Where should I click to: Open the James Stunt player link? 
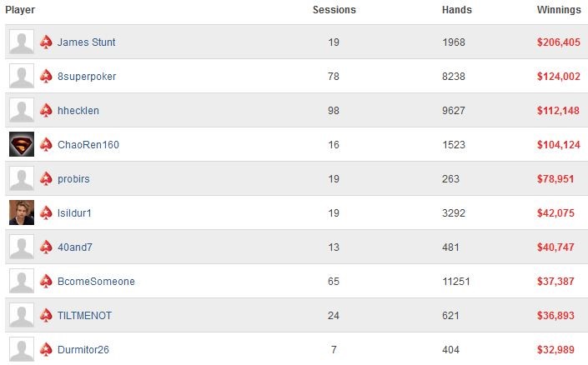pos(86,42)
